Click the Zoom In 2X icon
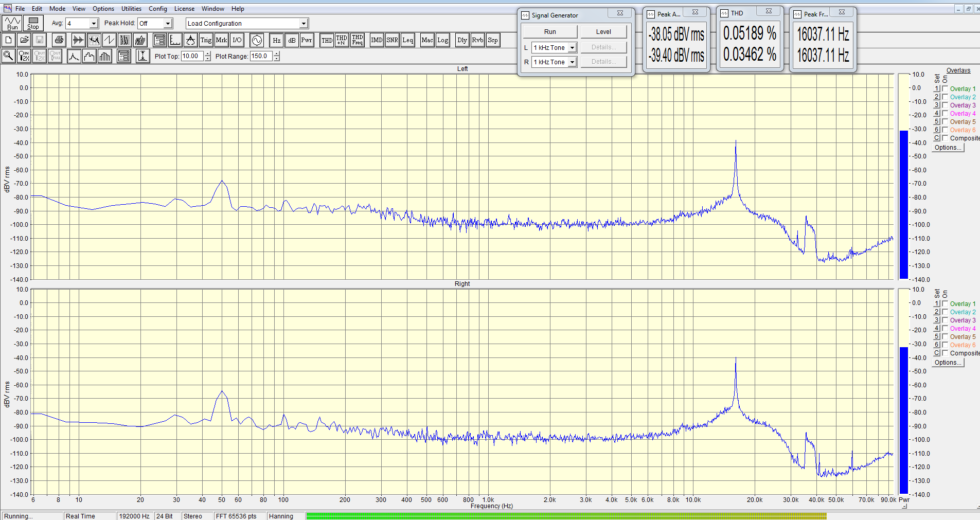The image size is (980, 520). point(24,56)
